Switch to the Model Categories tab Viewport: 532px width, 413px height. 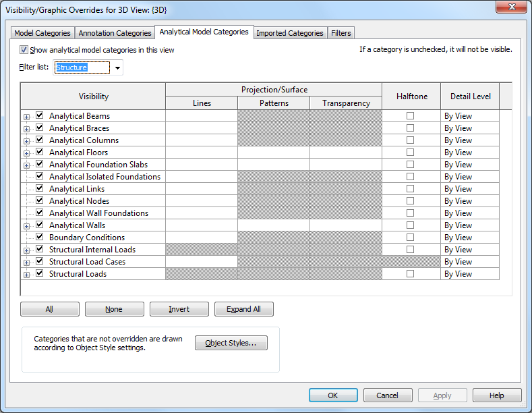click(42, 33)
